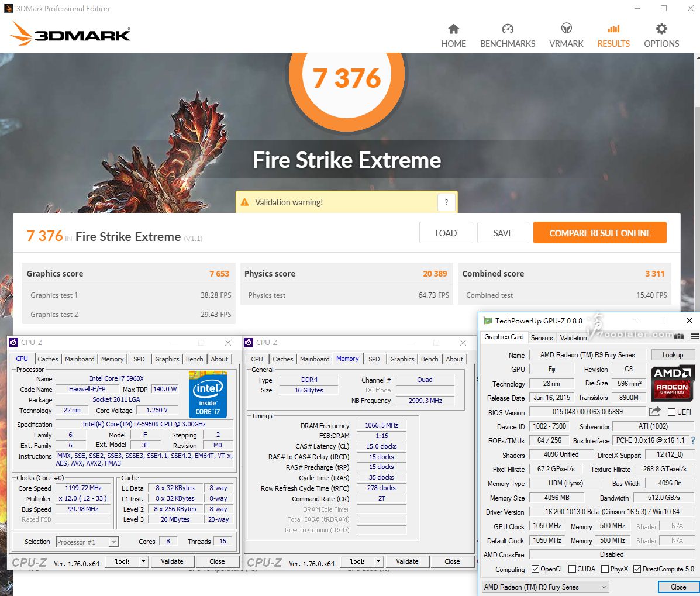This screenshot has width=700, height=596.
Task: Toggle the PhysX checkbox
Action: point(605,569)
